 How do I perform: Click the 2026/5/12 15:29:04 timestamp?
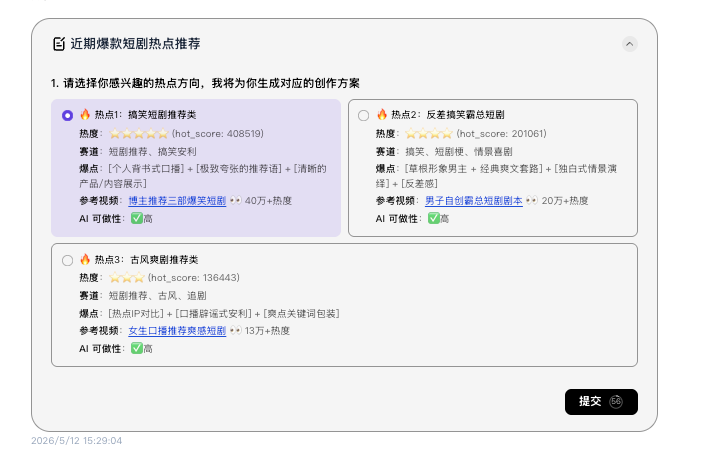[77, 441]
